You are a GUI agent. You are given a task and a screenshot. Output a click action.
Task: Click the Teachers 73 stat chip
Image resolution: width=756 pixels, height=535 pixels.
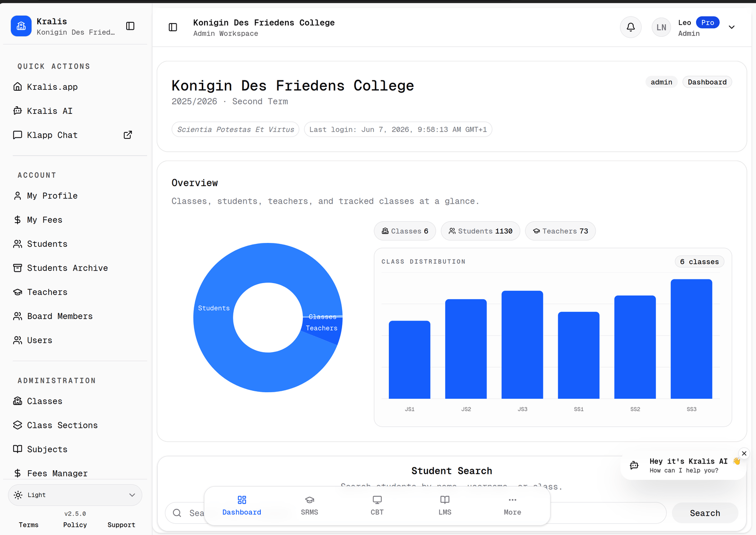(560, 231)
